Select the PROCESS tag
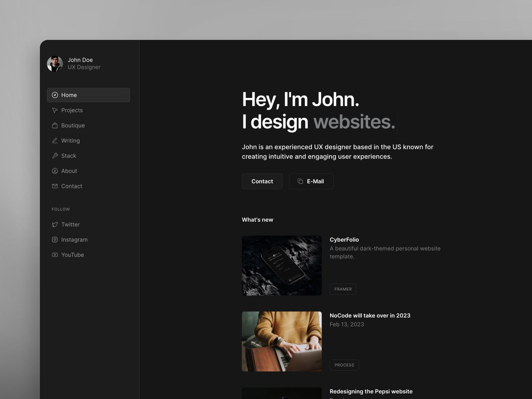Image resolution: width=532 pixels, height=399 pixels. [344, 365]
